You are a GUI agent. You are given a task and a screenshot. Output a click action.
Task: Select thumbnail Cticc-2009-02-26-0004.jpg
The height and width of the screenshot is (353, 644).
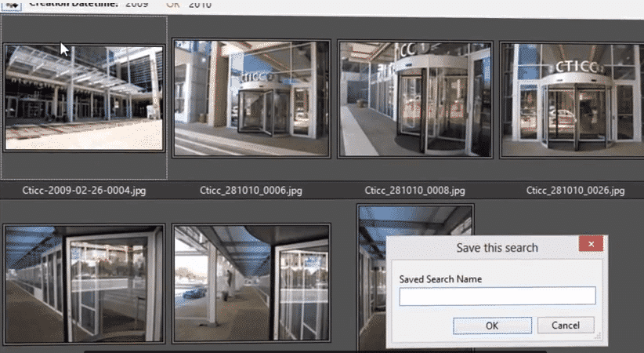click(84, 97)
